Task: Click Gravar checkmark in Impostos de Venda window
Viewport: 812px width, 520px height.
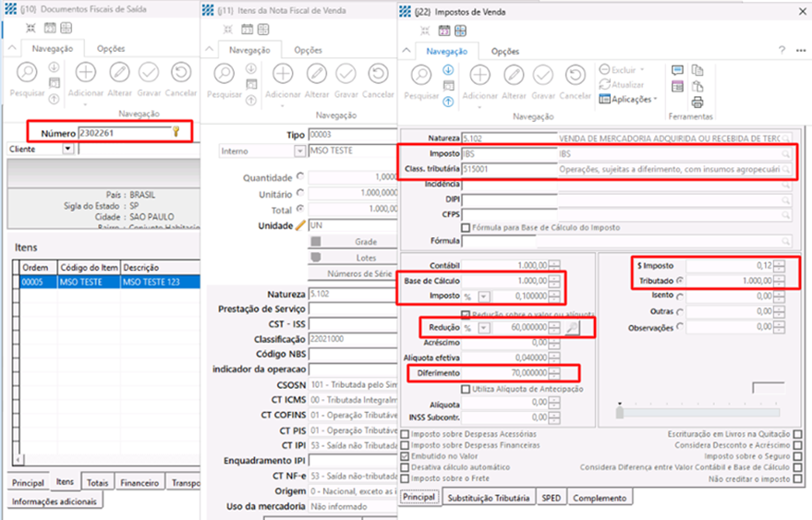Action: 543,76
